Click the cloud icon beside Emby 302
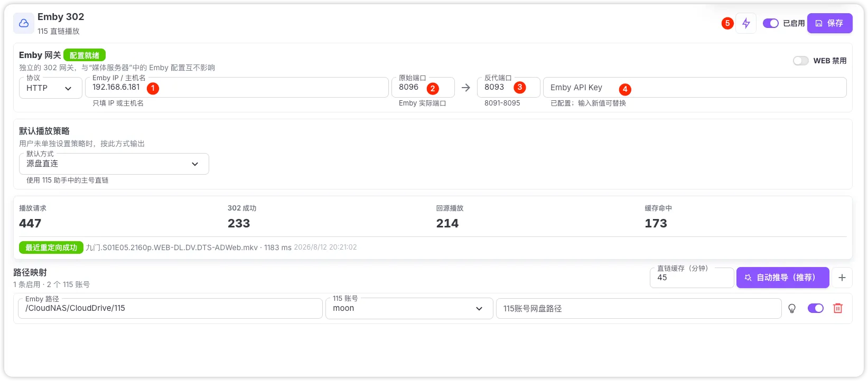Image resolution: width=868 pixels, height=381 pixels. [24, 23]
